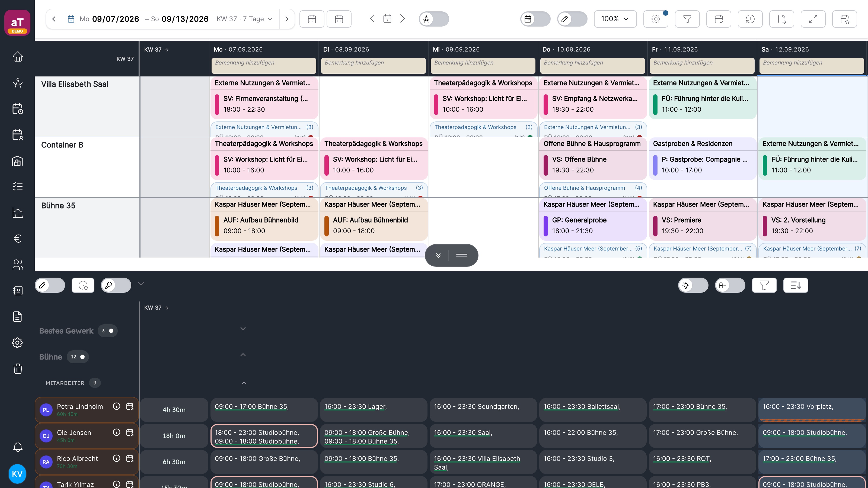The width and height of the screenshot is (868, 488).
Task: Click the clock shield button in lower toolbar
Action: (83, 285)
